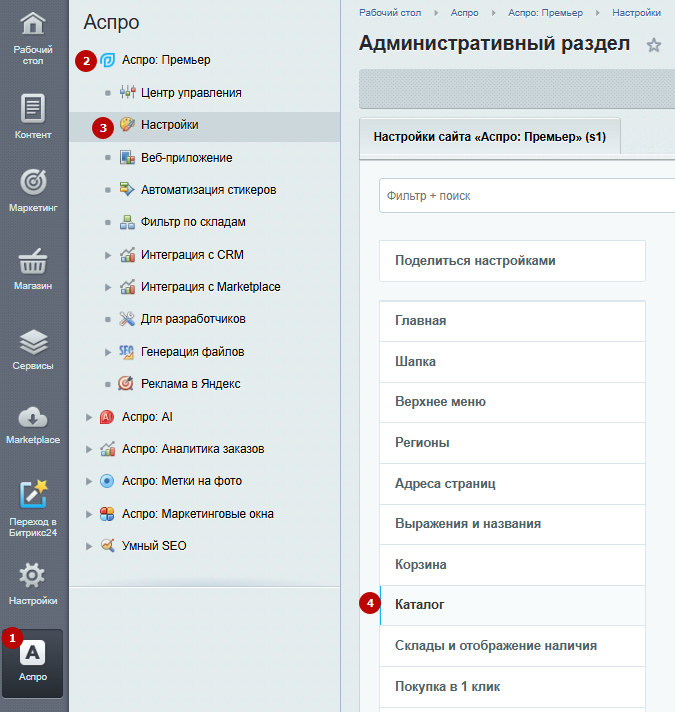Screen dimensions: 675x712
Task: Select Автоматизация стикеров tree item text
Action: (x=208, y=190)
